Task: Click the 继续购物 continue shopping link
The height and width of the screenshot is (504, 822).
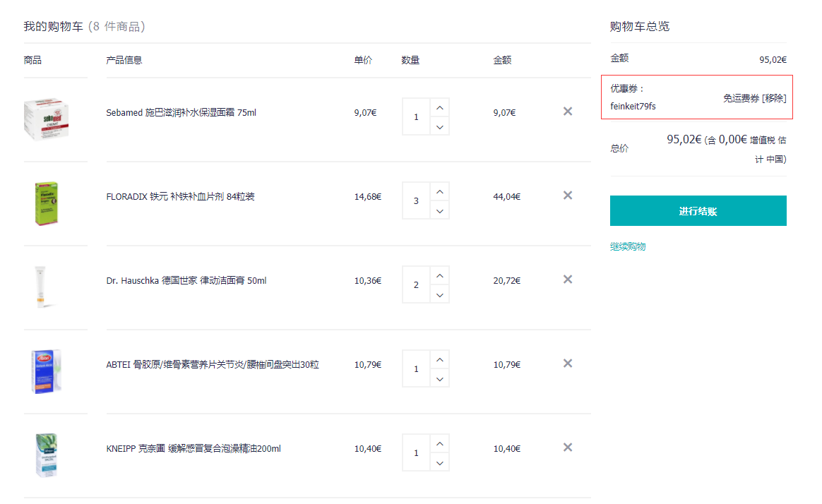Action: (x=628, y=247)
